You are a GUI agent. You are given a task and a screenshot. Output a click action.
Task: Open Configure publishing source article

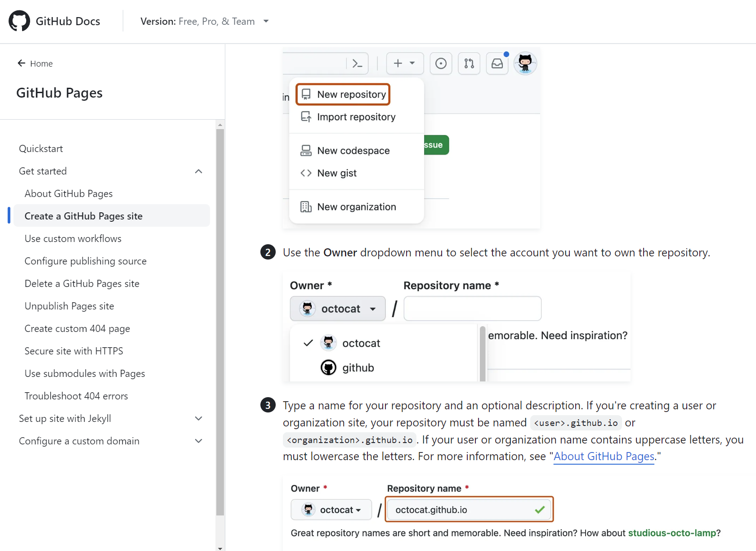(x=86, y=261)
